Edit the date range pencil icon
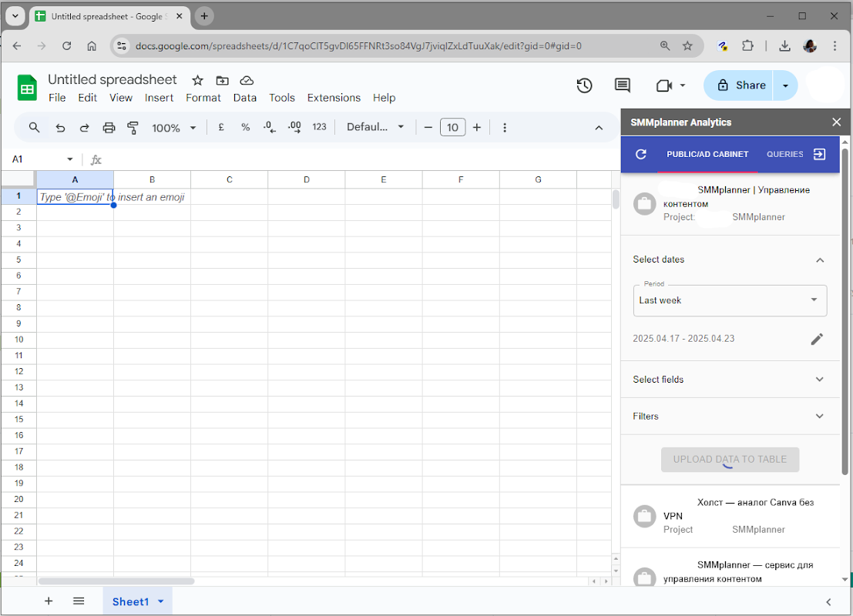 [x=817, y=340]
